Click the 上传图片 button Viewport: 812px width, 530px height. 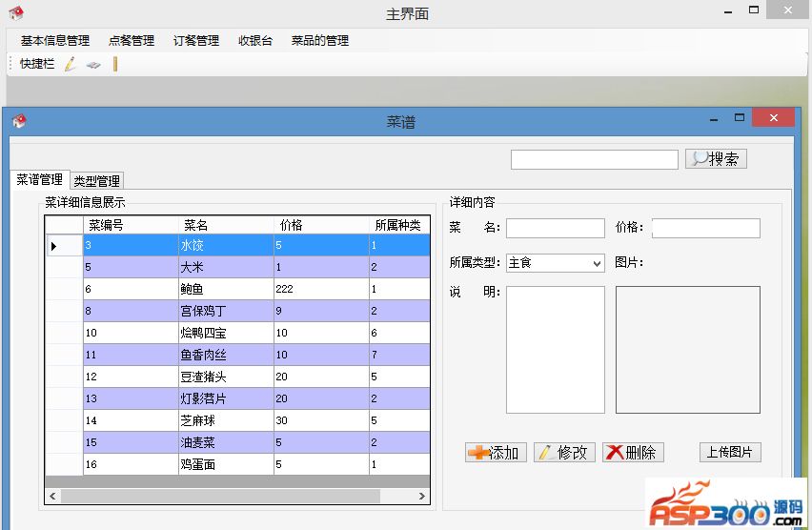(730, 453)
